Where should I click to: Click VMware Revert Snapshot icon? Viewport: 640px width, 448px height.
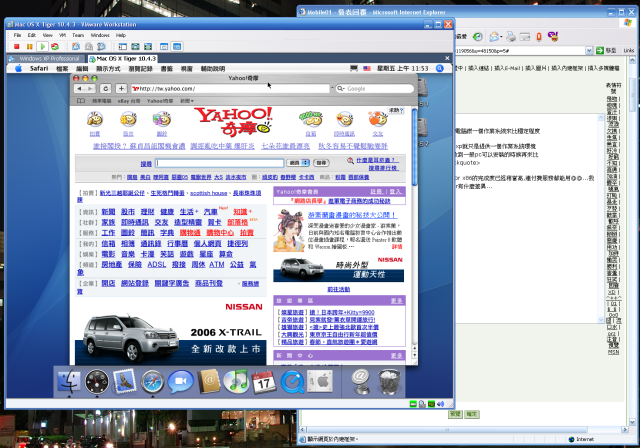tap(89, 47)
